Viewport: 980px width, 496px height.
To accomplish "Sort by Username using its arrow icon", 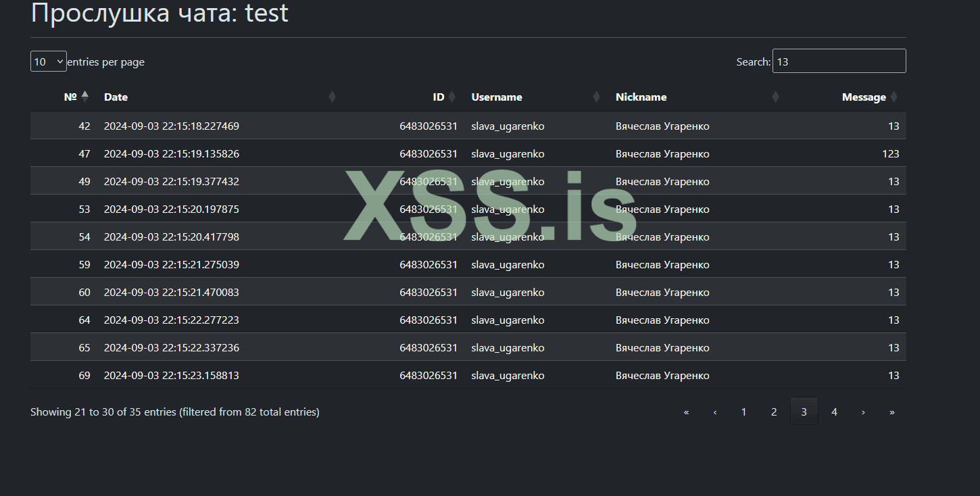I will (596, 97).
